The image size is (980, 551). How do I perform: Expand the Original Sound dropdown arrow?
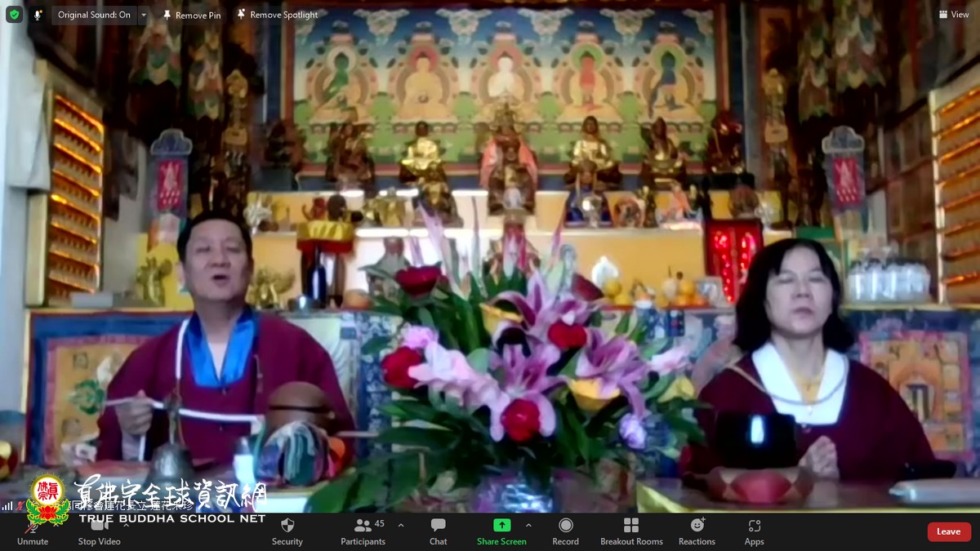click(x=144, y=15)
